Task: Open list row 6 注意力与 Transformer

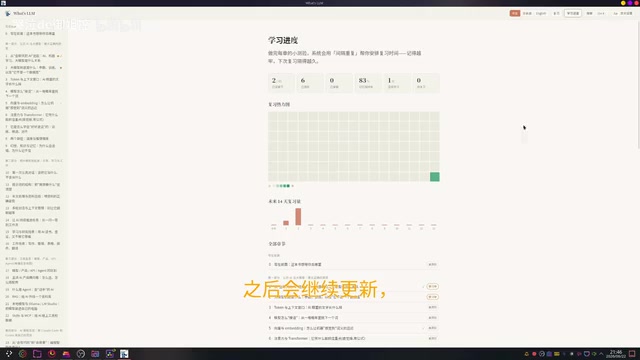Action: tap(353, 338)
